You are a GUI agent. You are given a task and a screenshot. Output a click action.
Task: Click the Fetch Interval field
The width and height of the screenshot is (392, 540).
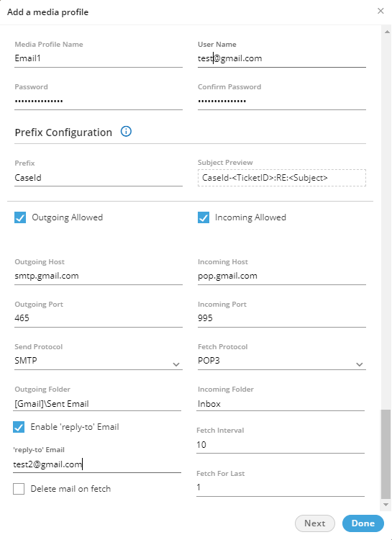tap(280, 445)
